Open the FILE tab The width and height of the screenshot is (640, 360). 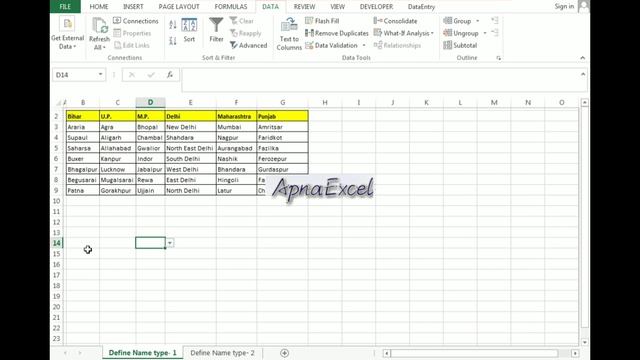pos(65,7)
